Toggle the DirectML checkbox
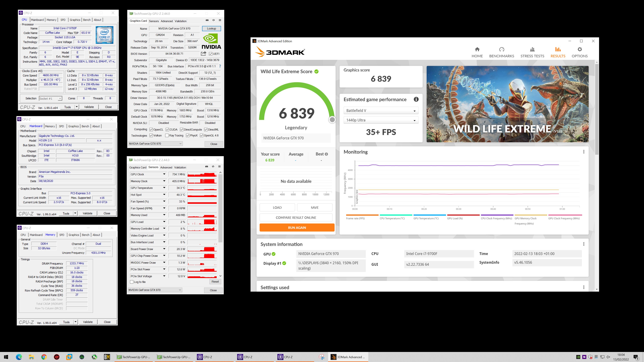This screenshot has width=644, height=362. click(206, 129)
